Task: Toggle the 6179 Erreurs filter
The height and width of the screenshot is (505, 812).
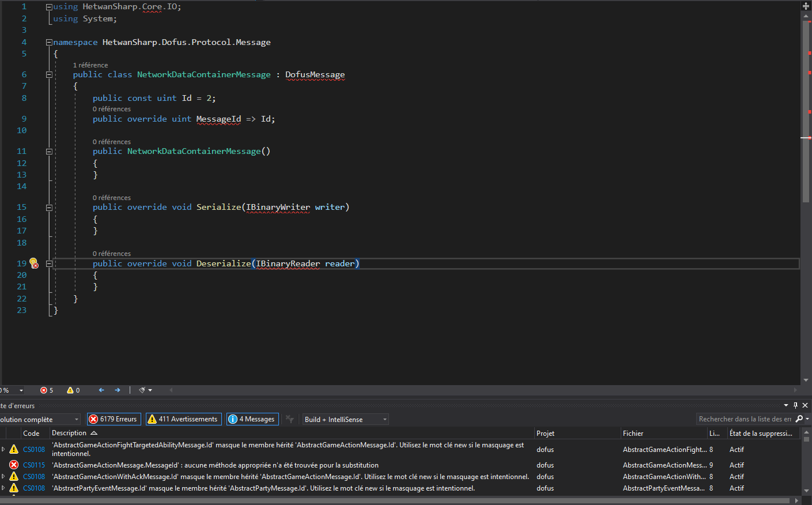Action: (x=114, y=419)
